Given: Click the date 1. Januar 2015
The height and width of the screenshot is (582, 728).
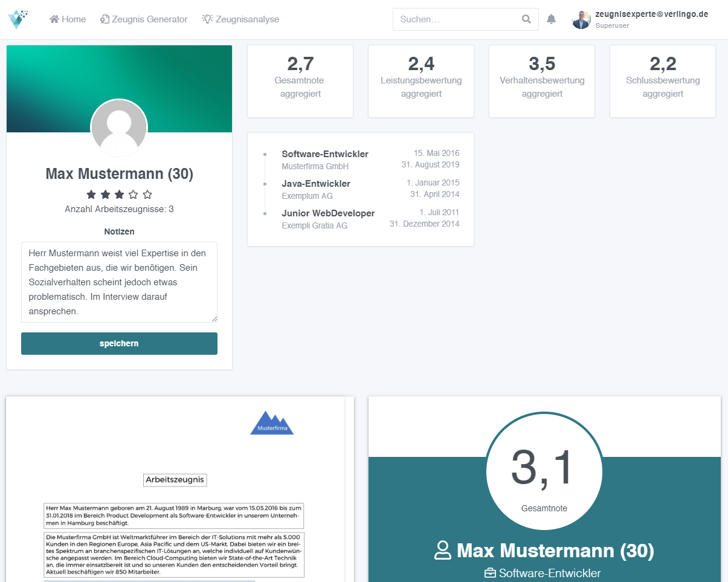Looking at the screenshot, I should tap(433, 183).
